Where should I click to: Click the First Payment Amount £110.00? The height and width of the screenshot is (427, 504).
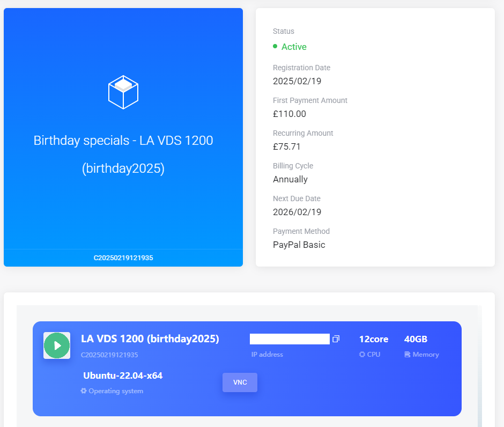tap(290, 114)
